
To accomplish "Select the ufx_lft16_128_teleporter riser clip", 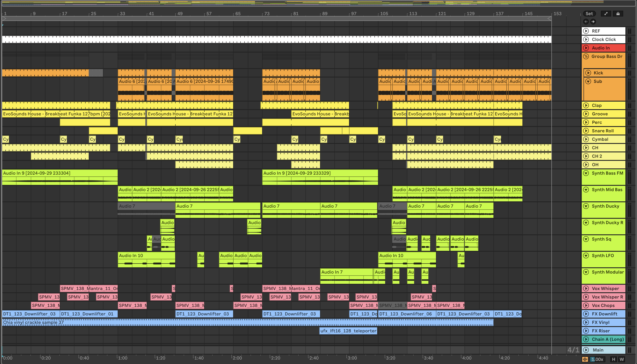I will [x=348, y=331].
